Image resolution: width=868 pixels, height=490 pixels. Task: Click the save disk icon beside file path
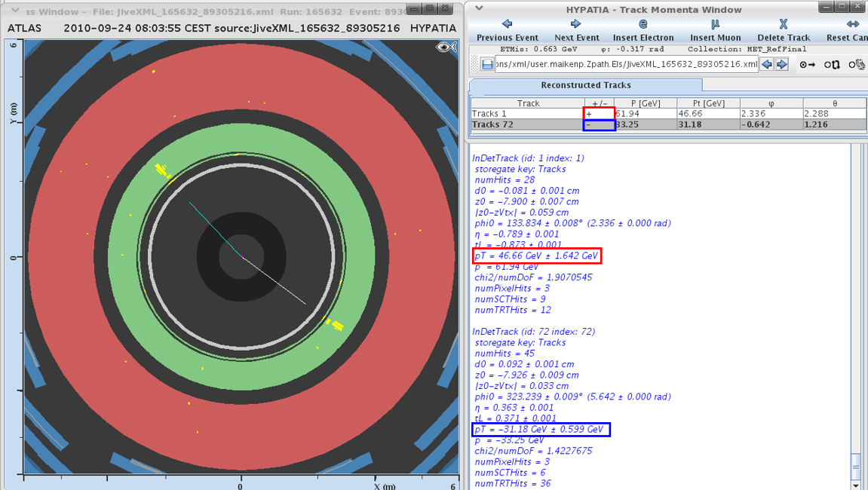[x=487, y=65]
